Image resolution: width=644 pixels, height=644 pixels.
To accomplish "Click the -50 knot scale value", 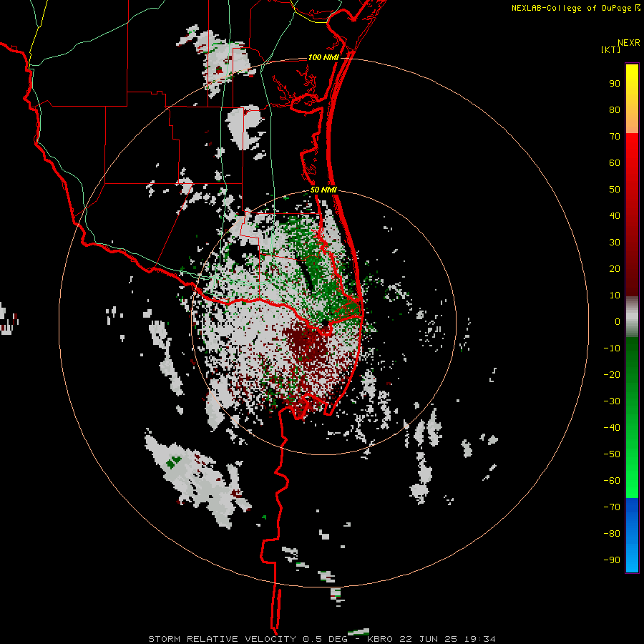I will [612, 454].
